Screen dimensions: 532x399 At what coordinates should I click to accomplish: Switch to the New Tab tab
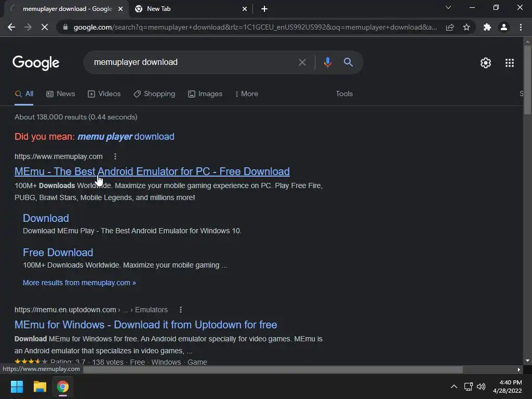tap(191, 9)
